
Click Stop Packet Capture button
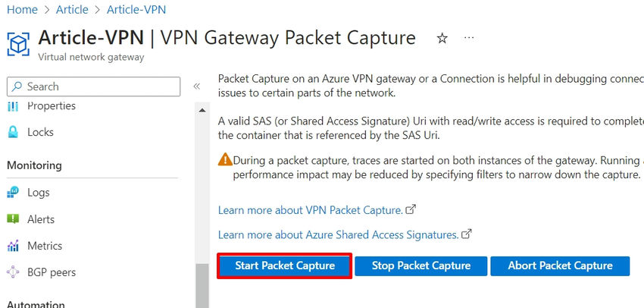(421, 266)
